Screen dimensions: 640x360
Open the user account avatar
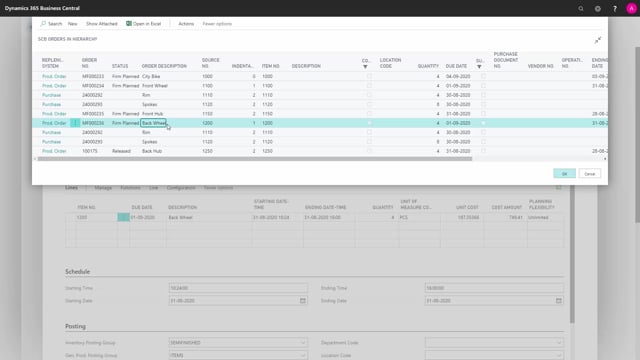631,9
